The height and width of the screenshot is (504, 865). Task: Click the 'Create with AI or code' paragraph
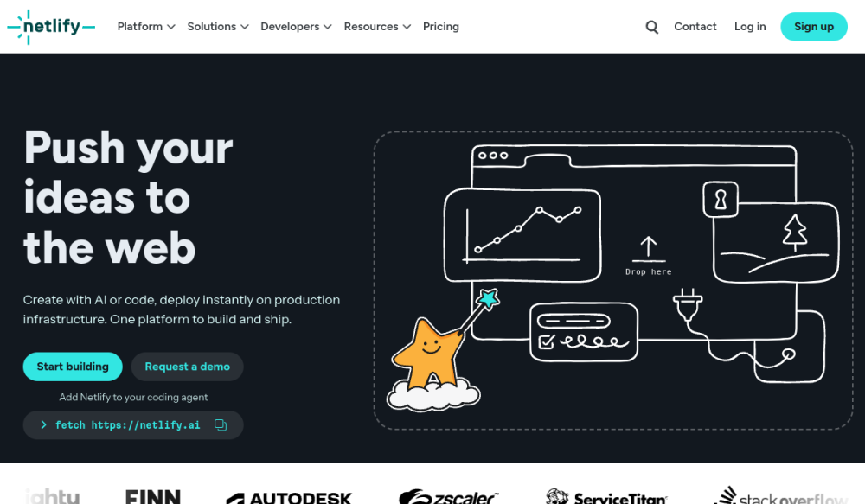click(182, 309)
